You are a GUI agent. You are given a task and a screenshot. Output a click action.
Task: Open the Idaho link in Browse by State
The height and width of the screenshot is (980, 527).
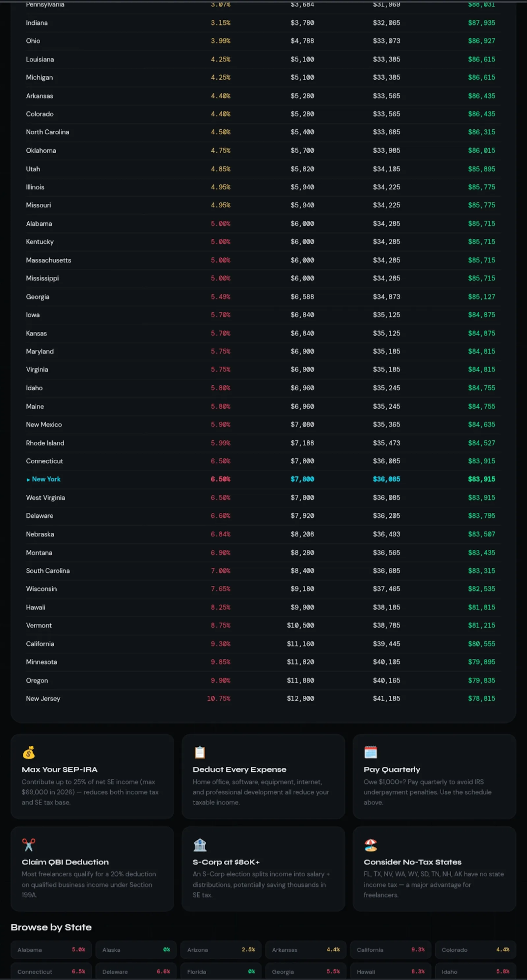(476, 971)
